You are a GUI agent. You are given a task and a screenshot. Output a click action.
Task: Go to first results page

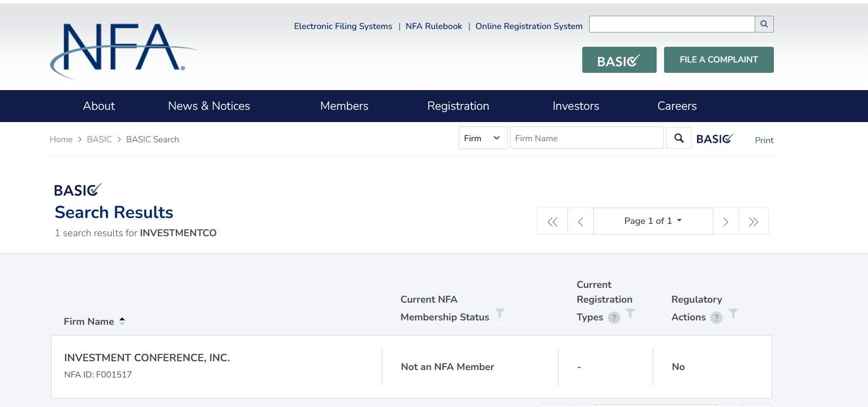[553, 221]
